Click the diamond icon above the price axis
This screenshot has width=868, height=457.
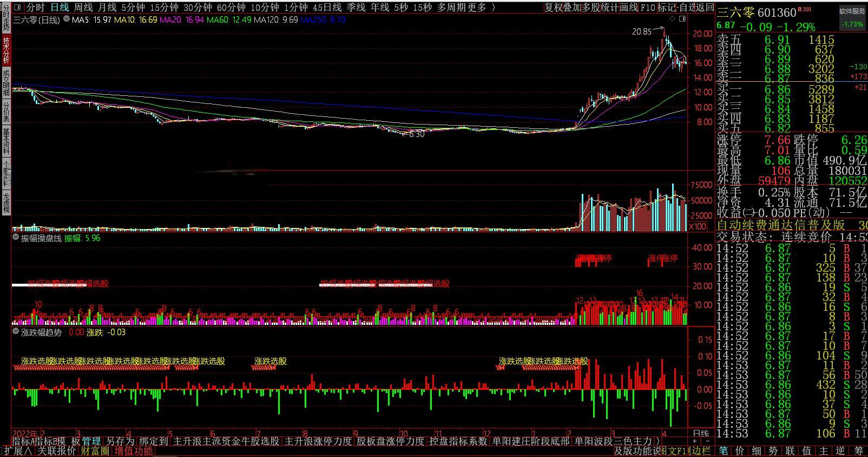673,19
